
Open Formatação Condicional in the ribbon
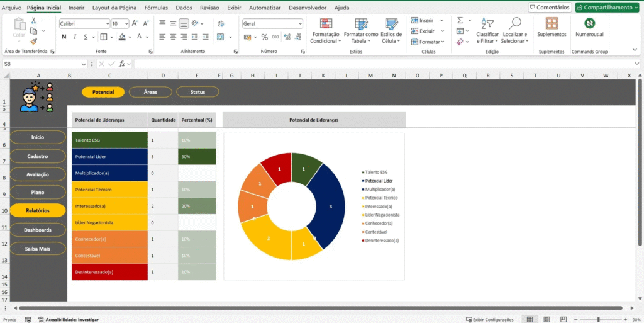click(326, 30)
